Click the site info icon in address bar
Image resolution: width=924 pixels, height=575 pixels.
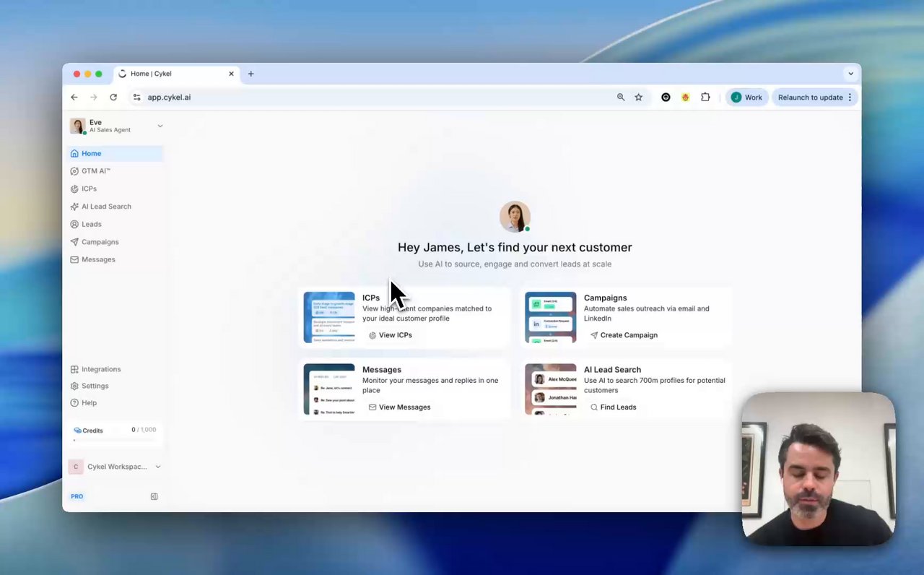pyautogui.click(x=136, y=98)
